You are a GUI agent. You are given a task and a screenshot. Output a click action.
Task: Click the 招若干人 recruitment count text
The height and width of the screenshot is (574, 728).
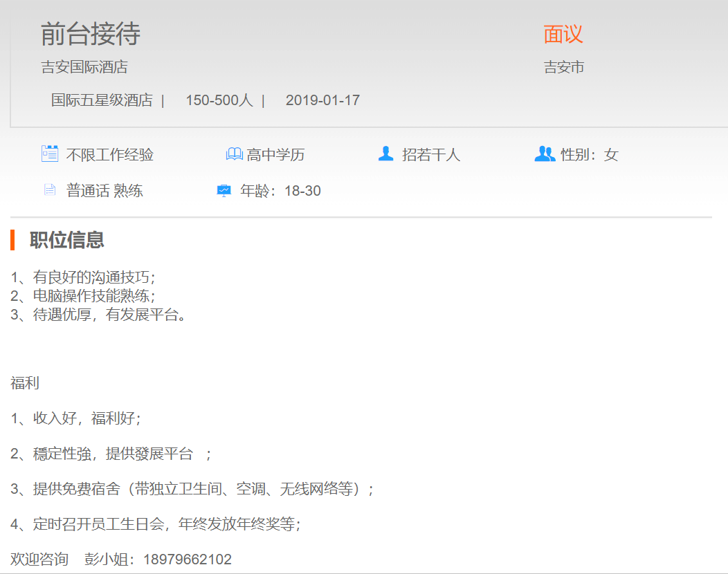pyautogui.click(x=431, y=155)
